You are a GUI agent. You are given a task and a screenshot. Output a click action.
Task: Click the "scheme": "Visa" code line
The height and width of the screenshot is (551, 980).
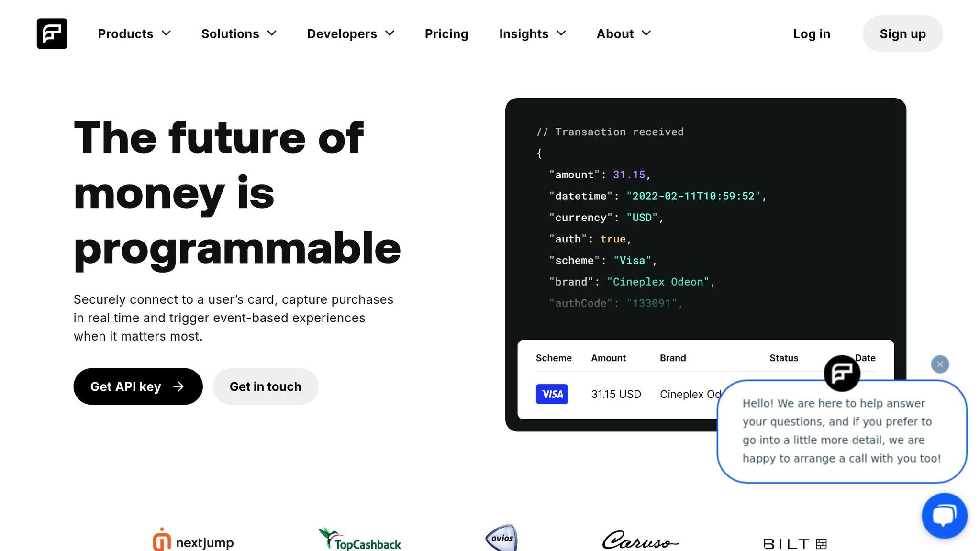(603, 261)
